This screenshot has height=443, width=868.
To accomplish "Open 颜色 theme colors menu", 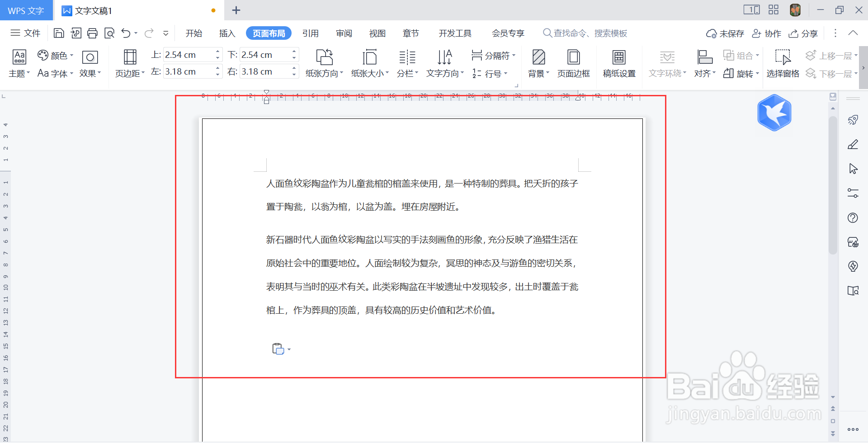I will point(55,56).
